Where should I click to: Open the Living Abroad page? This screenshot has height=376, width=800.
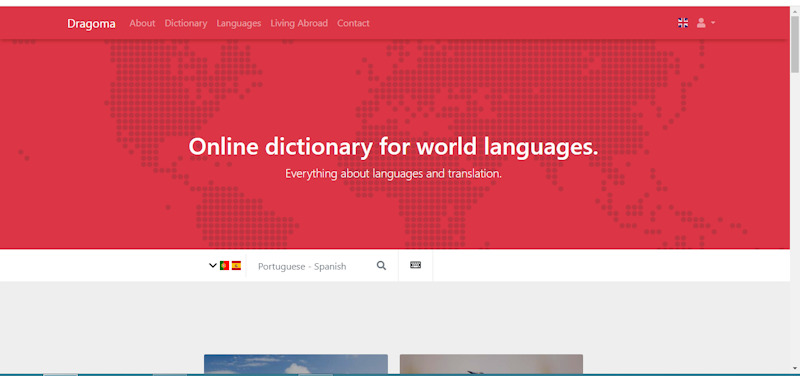pyautogui.click(x=299, y=23)
